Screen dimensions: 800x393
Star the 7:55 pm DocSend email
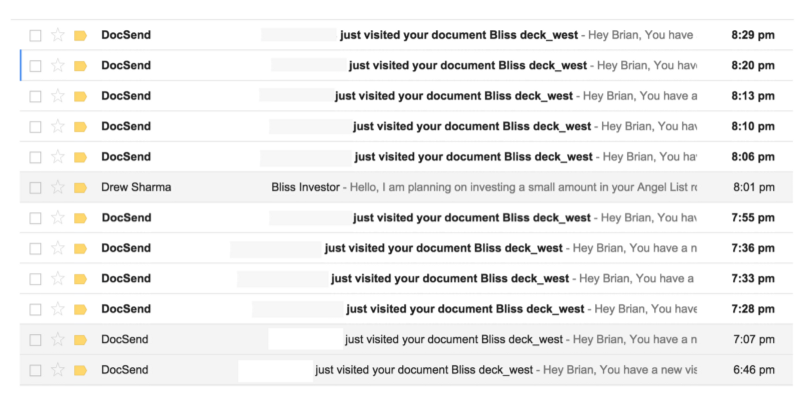(58, 218)
